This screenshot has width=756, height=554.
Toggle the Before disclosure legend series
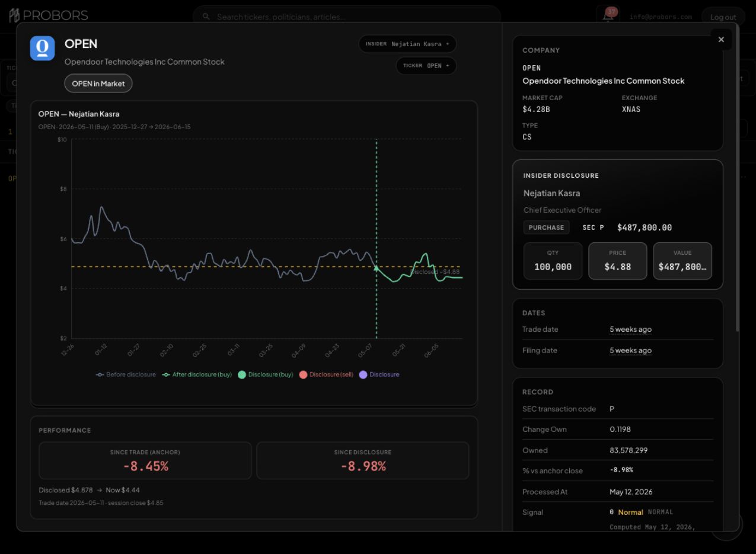pos(126,374)
